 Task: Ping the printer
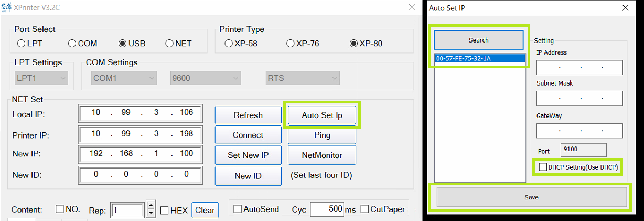point(322,135)
